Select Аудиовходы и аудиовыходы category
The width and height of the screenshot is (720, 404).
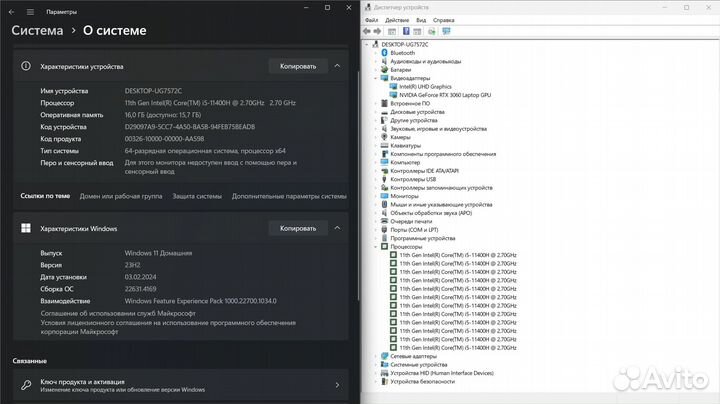[x=426, y=62]
